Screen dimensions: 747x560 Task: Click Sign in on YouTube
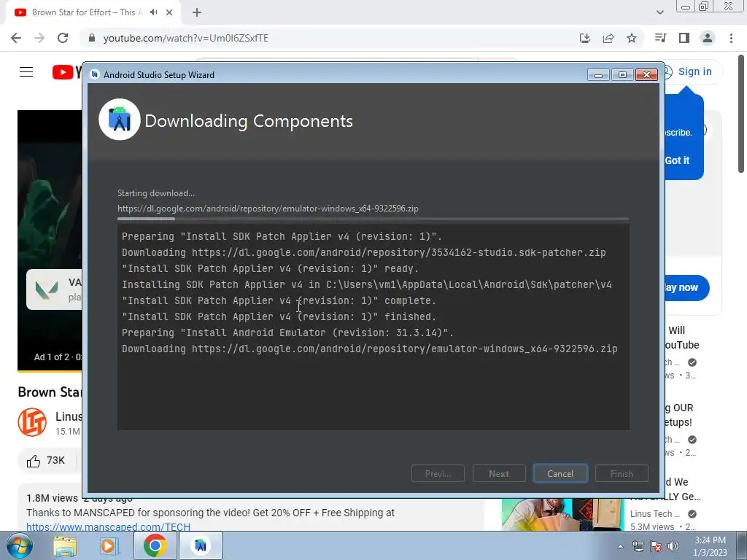[694, 72]
